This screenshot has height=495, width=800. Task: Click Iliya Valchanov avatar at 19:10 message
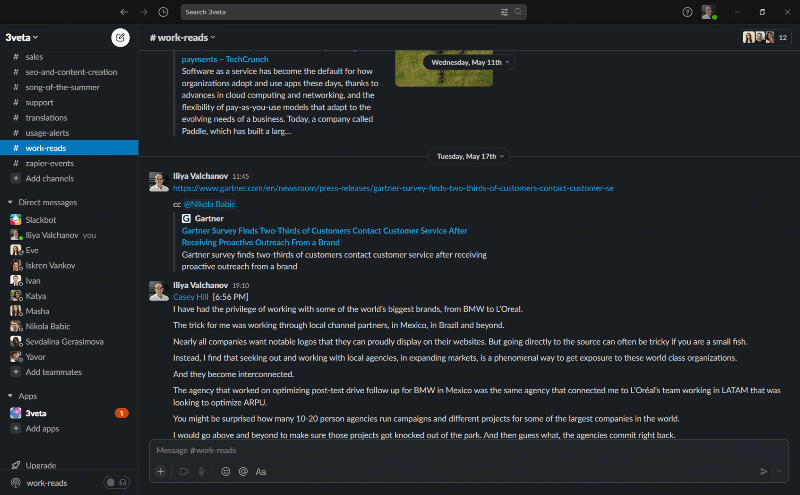159,291
